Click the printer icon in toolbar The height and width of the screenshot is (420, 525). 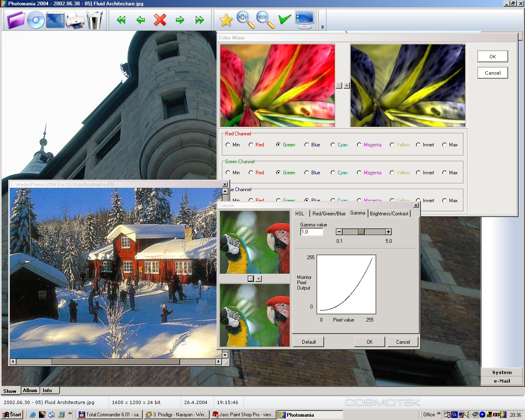click(75, 20)
